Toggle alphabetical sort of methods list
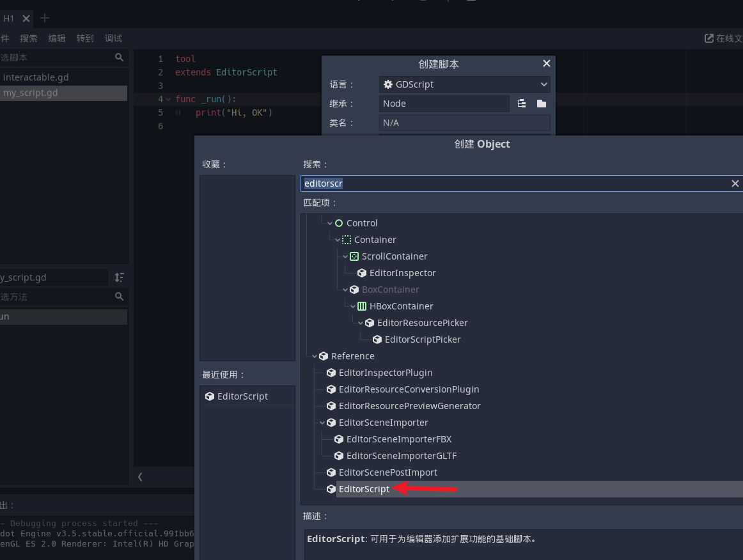This screenshot has height=560, width=743. (x=119, y=277)
